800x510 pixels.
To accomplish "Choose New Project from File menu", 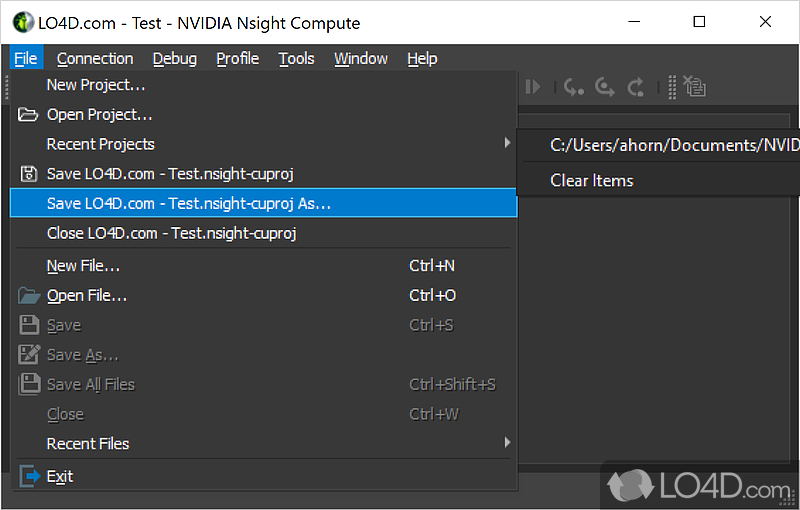I will tap(96, 85).
